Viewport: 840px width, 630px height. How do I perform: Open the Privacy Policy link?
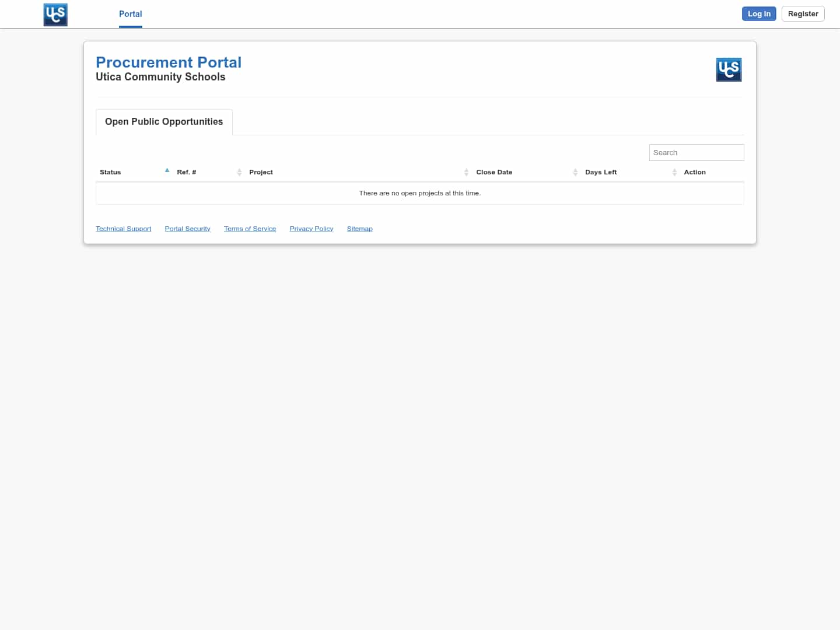[x=311, y=228]
